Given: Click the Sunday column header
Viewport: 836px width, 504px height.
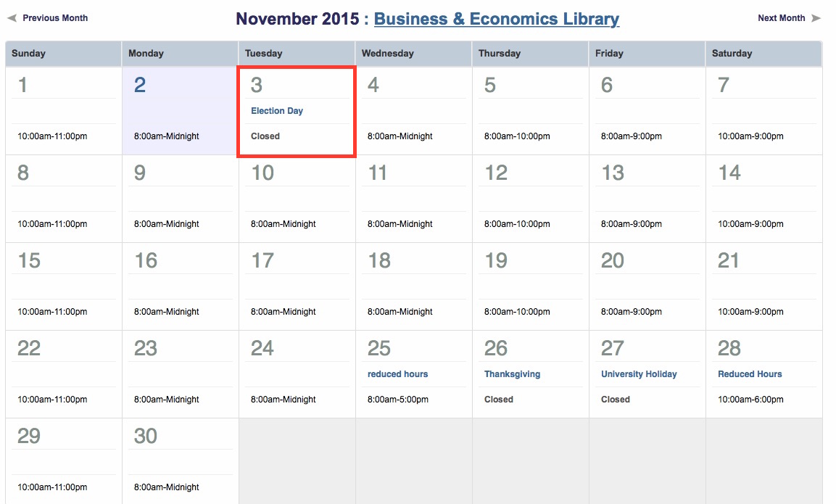Looking at the screenshot, I should pos(29,54).
